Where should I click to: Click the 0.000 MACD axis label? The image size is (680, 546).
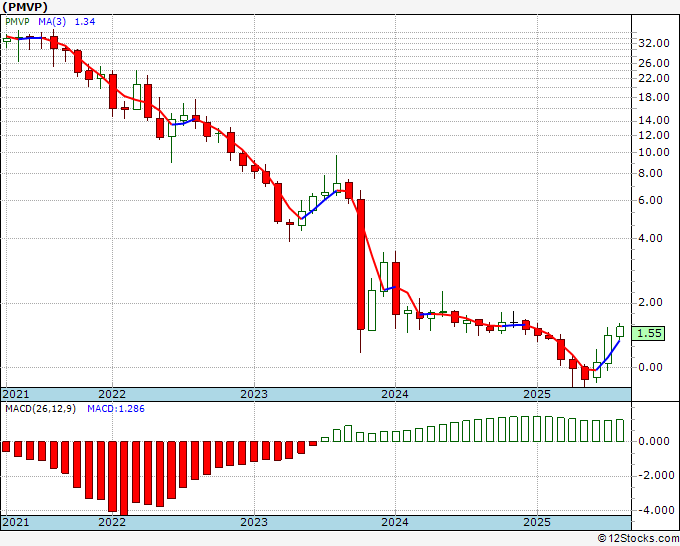[x=654, y=441]
